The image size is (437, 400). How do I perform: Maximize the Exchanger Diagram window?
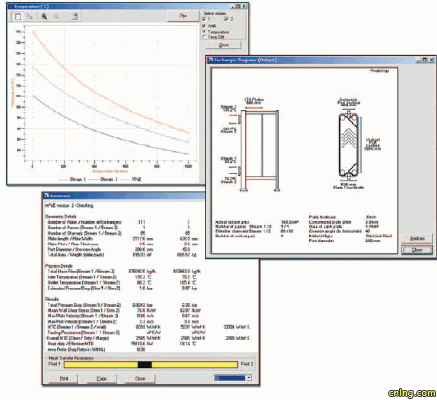[425, 60]
